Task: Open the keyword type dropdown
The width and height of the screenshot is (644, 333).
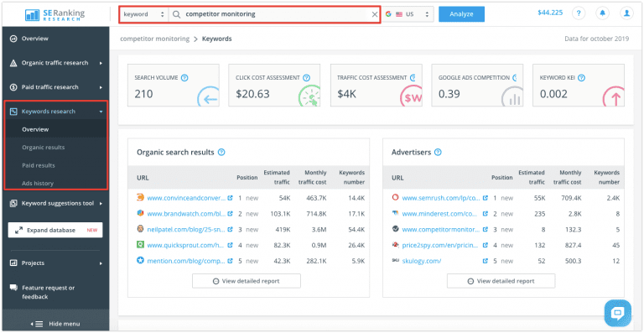Action: [x=143, y=14]
